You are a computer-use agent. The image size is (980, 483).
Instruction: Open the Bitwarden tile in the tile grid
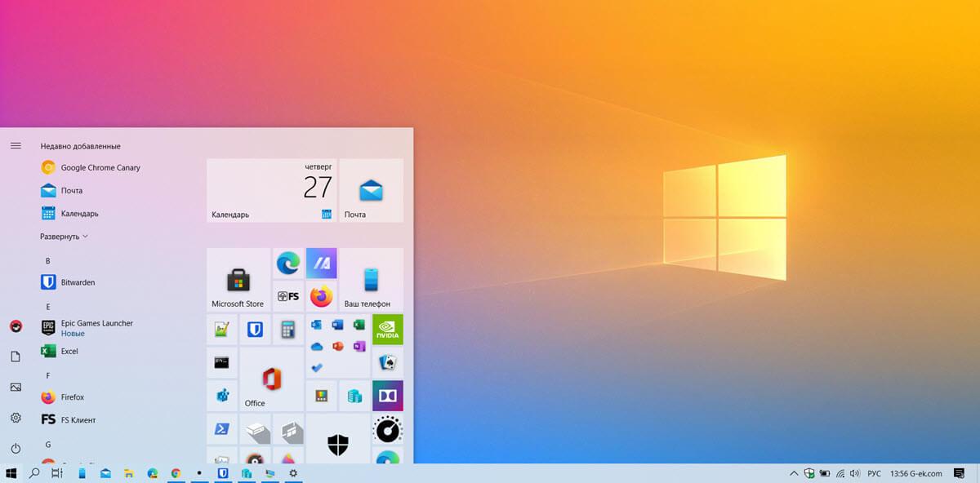click(255, 330)
